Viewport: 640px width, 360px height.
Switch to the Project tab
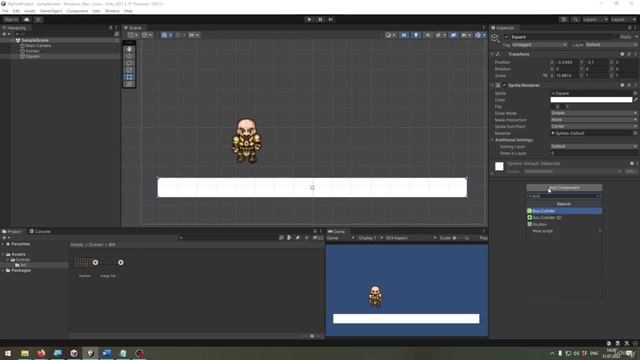point(12,231)
